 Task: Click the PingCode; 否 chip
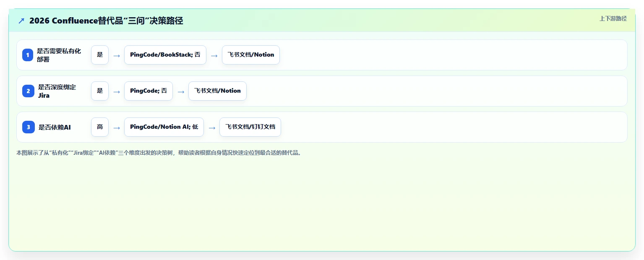point(149,91)
